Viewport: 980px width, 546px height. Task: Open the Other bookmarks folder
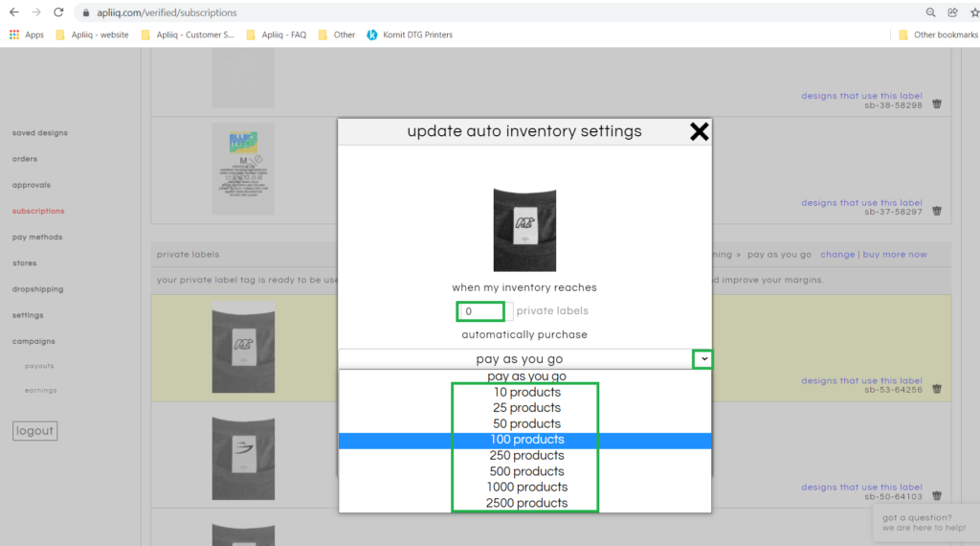(938, 35)
